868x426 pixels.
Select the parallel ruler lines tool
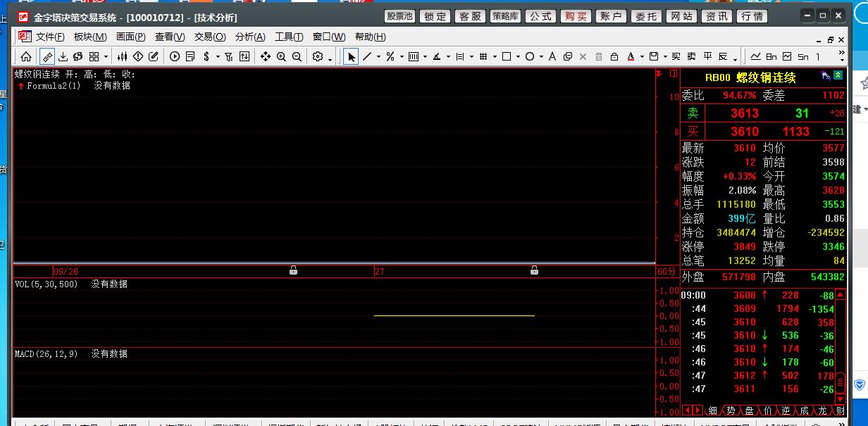coord(460,57)
